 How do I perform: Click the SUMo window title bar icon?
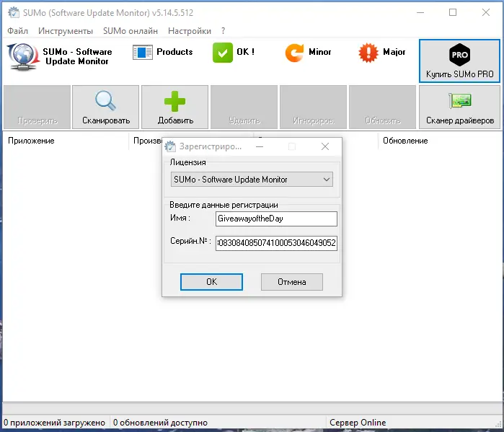[x=14, y=12]
